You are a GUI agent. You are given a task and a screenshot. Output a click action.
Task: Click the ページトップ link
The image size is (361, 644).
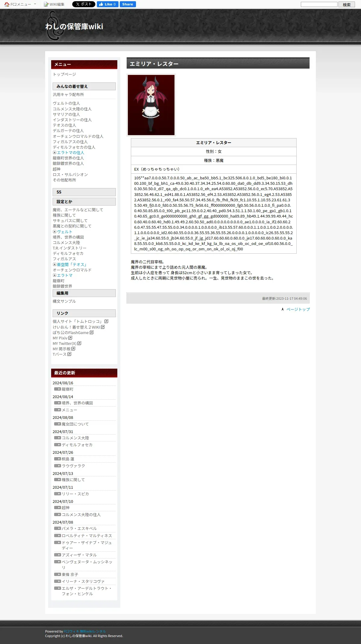298,309
